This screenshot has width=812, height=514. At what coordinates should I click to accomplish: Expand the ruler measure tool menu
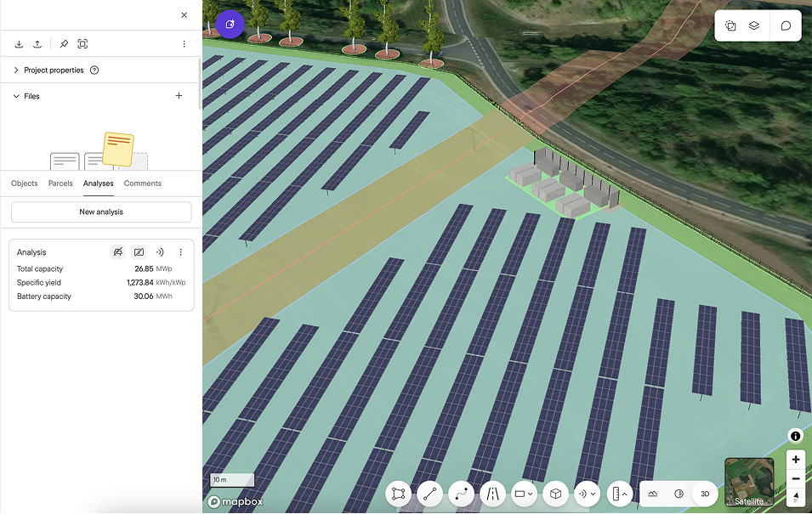(619, 494)
